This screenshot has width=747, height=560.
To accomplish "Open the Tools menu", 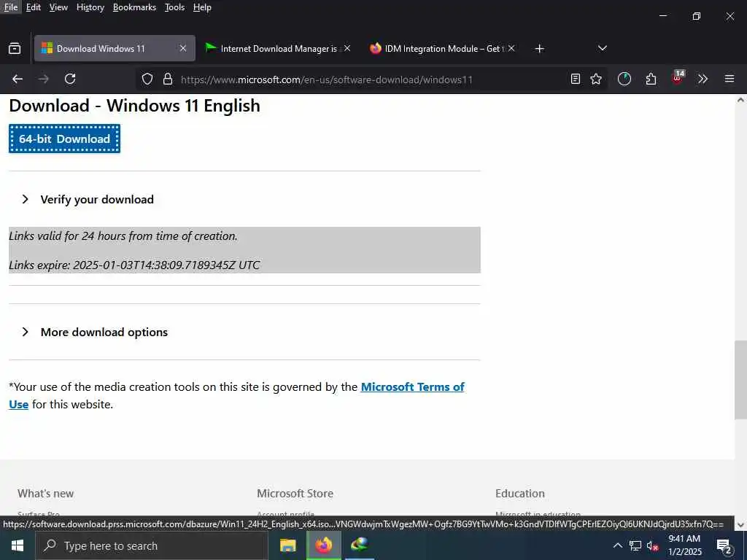I will [174, 7].
